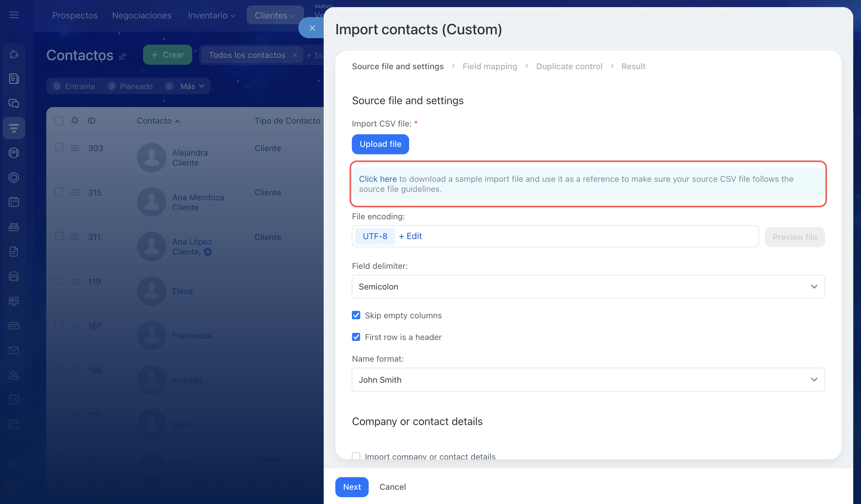Click the pin icon next to Contactos
Image resolution: width=861 pixels, height=504 pixels.
coord(122,56)
